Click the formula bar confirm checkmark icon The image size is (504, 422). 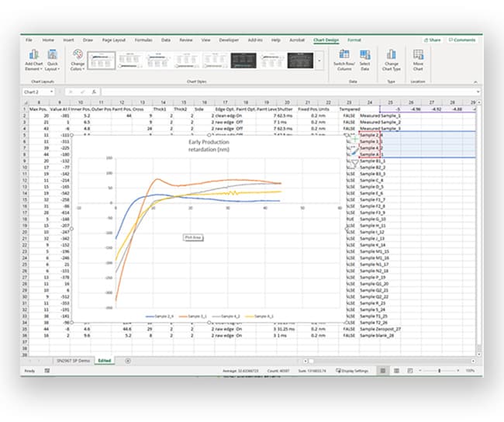tap(82, 92)
